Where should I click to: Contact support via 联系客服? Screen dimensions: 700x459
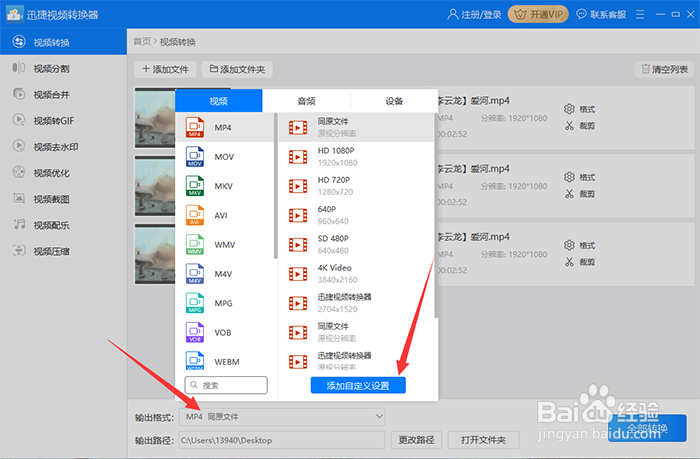point(601,14)
